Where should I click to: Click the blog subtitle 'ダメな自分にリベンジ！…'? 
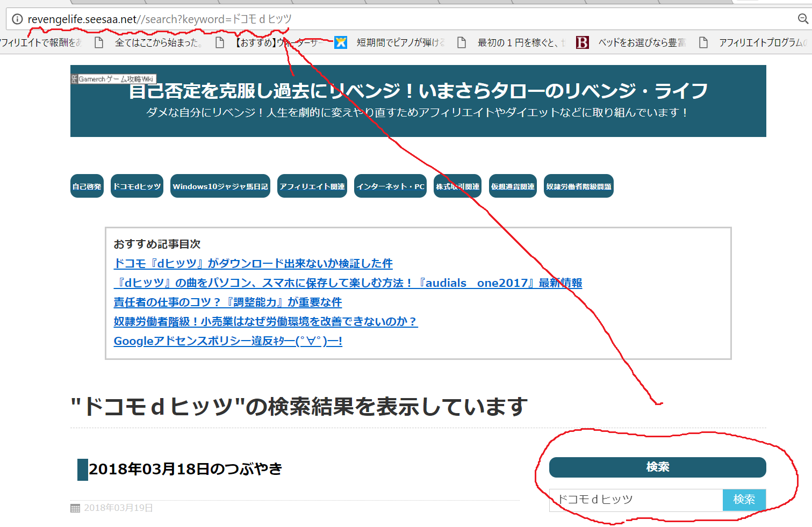418,112
